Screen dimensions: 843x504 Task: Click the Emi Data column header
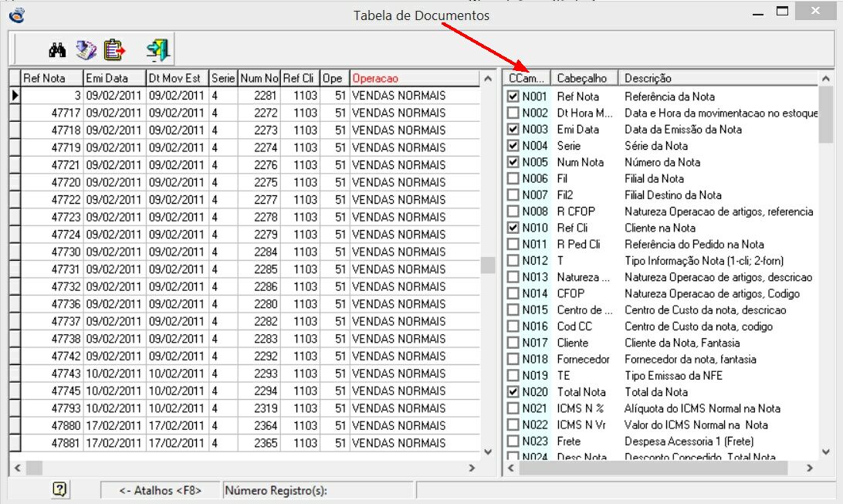pyautogui.click(x=114, y=78)
